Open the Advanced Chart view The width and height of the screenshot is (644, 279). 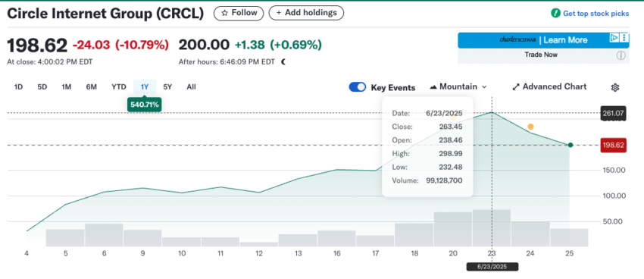coord(549,86)
